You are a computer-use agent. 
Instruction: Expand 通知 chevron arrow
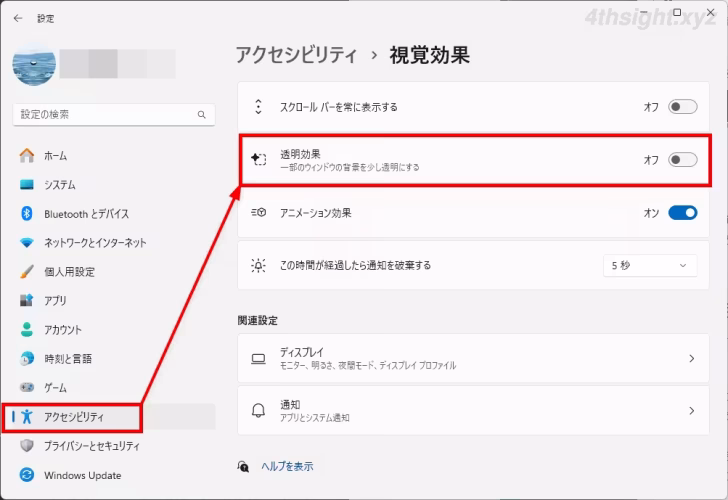pos(692,410)
